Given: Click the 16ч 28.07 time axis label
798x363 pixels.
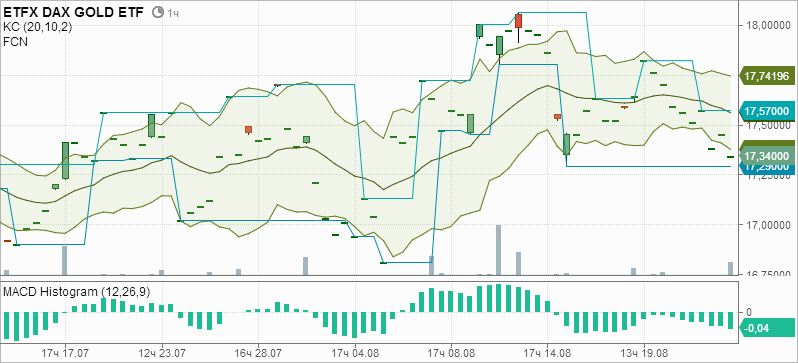Looking at the screenshot, I should coord(259,352).
